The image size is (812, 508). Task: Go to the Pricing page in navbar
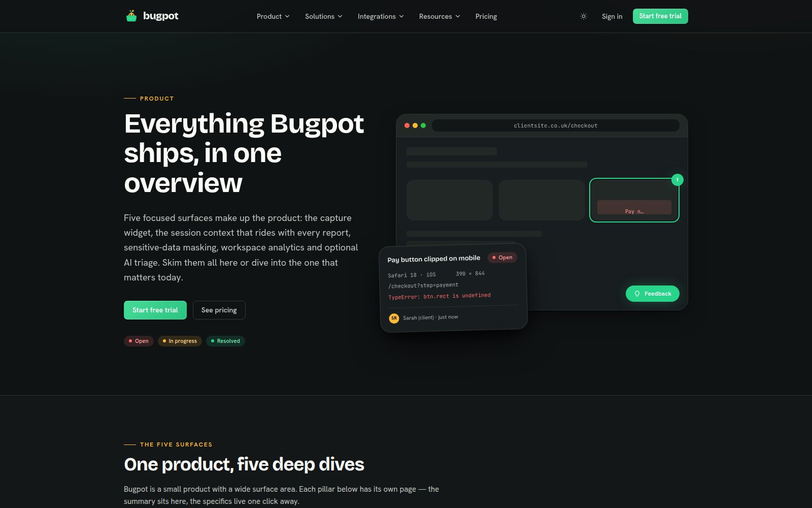coord(486,16)
